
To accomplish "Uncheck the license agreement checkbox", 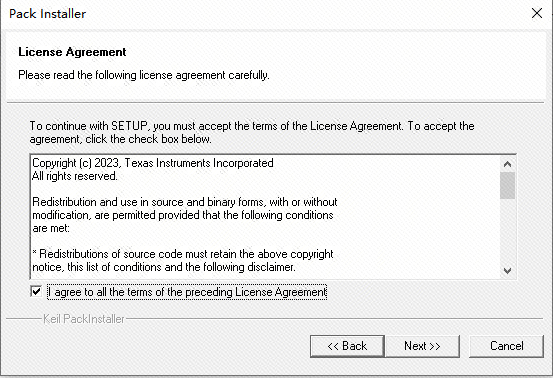I will coord(36,291).
